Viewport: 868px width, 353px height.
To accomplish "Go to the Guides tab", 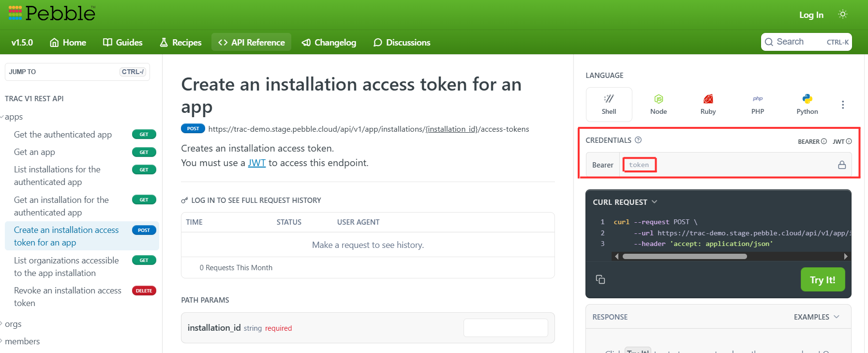I will coord(123,43).
